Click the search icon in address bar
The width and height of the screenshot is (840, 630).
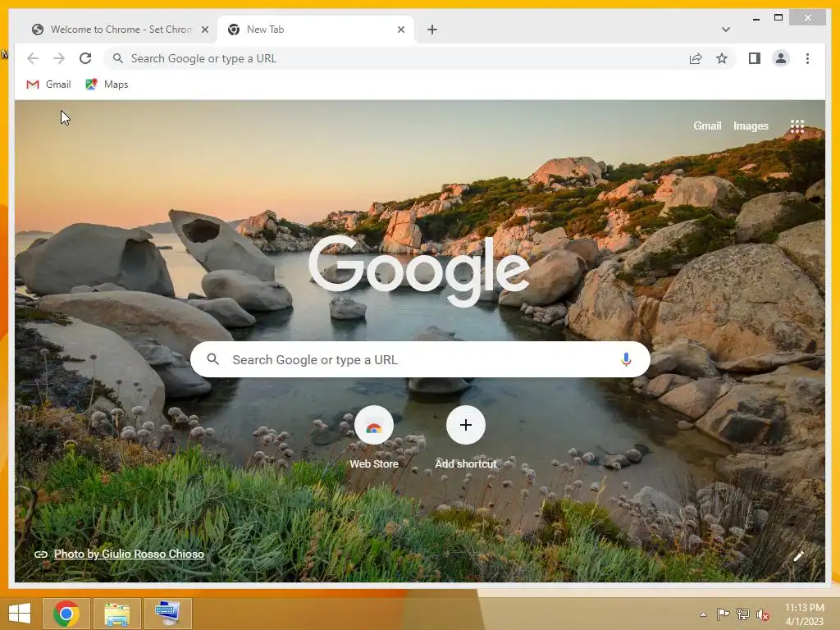[x=118, y=58]
